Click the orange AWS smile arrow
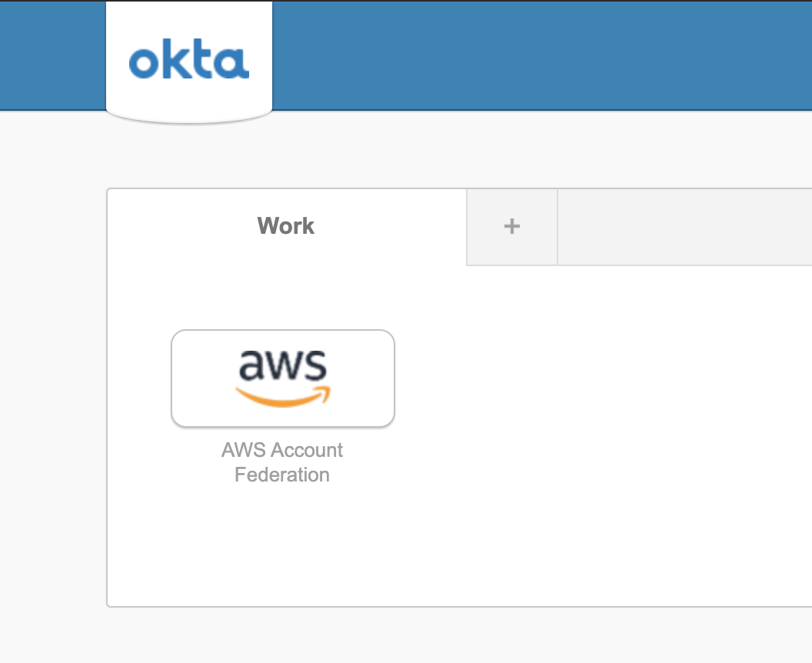Screen dimensions: 812x663 (283, 396)
